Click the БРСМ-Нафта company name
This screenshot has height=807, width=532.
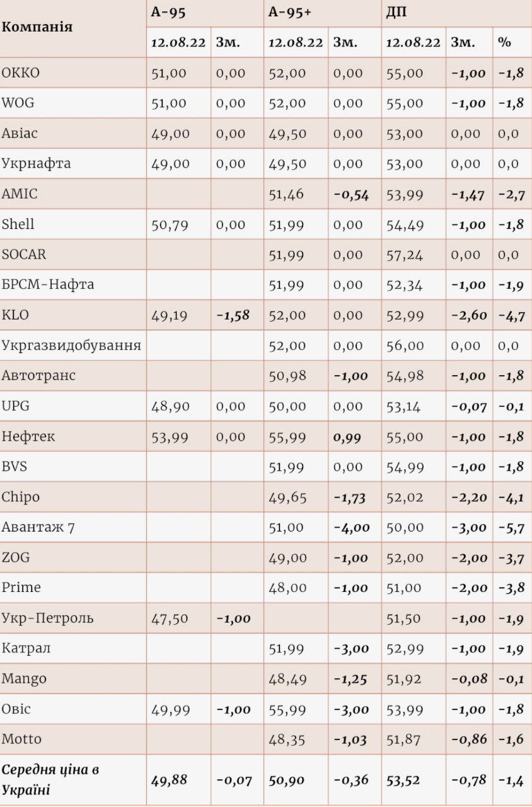click(48, 284)
